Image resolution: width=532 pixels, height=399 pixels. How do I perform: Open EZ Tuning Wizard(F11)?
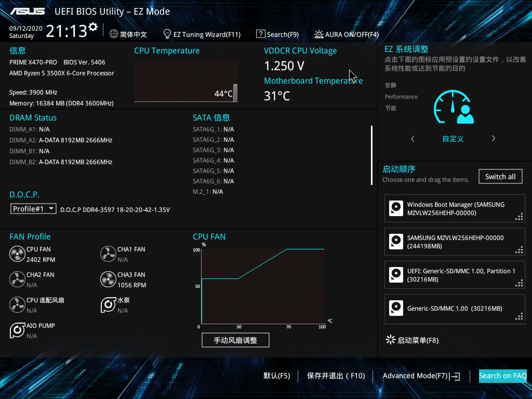[202, 34]
